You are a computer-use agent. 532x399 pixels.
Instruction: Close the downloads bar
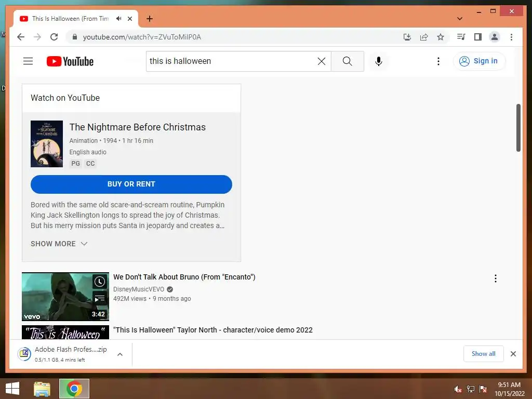pyautogui.click(x=513, y=354)
